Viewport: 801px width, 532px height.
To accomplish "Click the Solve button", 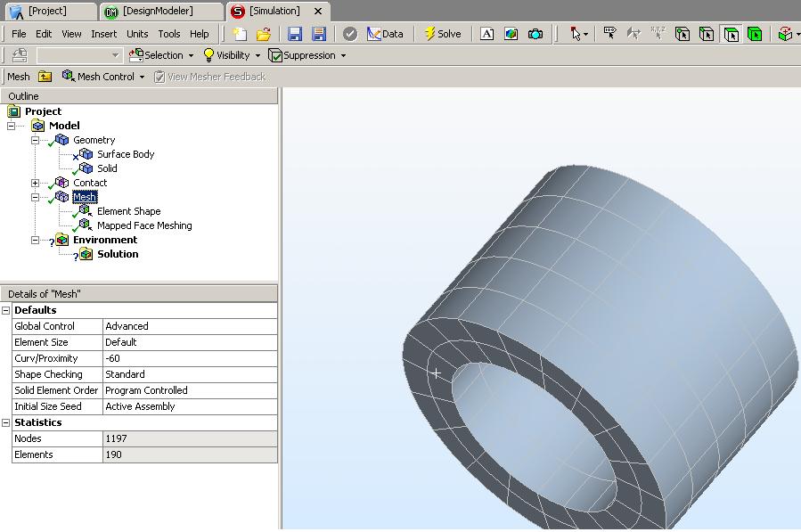I will point(442,34).
